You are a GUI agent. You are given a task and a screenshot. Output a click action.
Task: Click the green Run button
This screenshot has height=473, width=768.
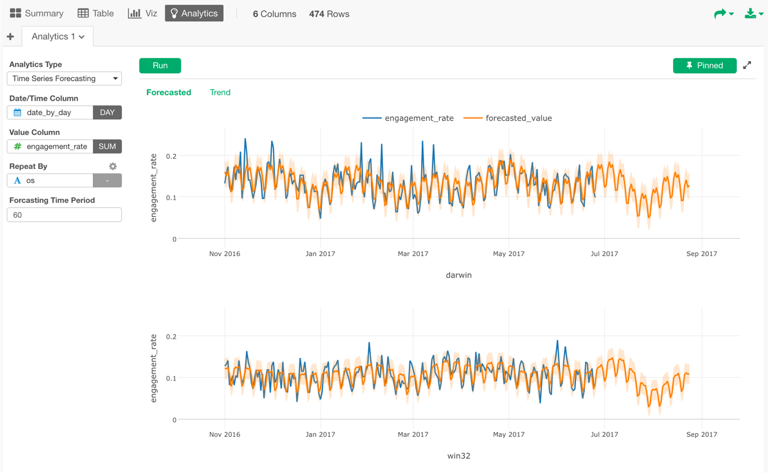pyautogui.click(x=160, y=65)
